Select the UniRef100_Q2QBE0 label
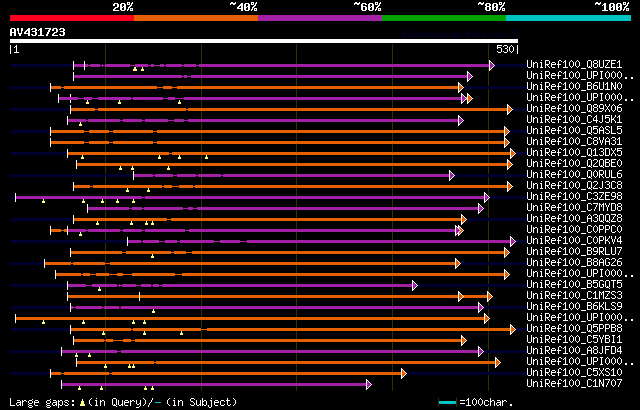Screen dimensions: 640x410 (x=574, y=164)
